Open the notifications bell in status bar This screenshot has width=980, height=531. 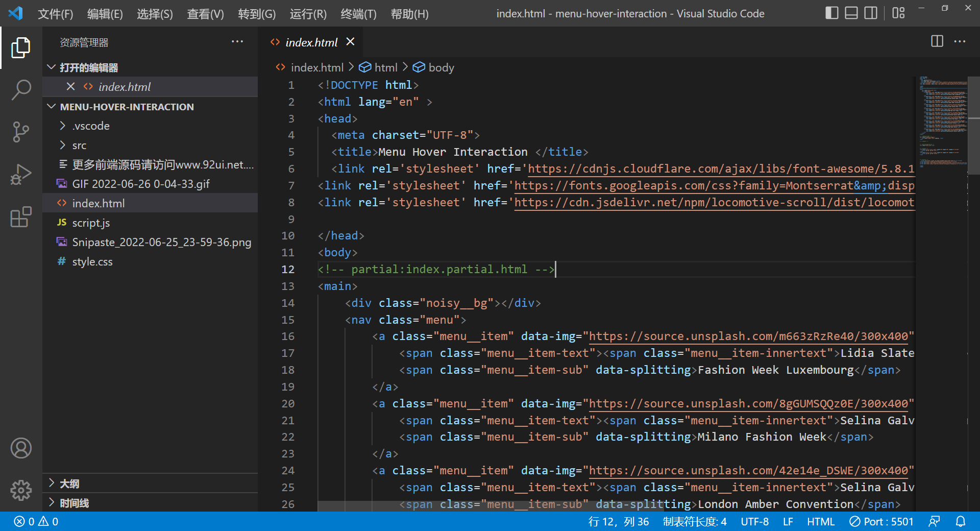click(x=961, y=521)
